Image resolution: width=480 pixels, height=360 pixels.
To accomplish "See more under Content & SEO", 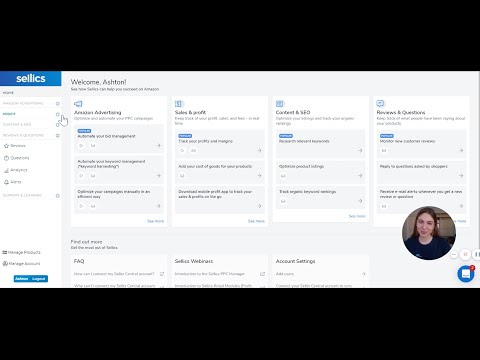I will click(x=357, y=216).
